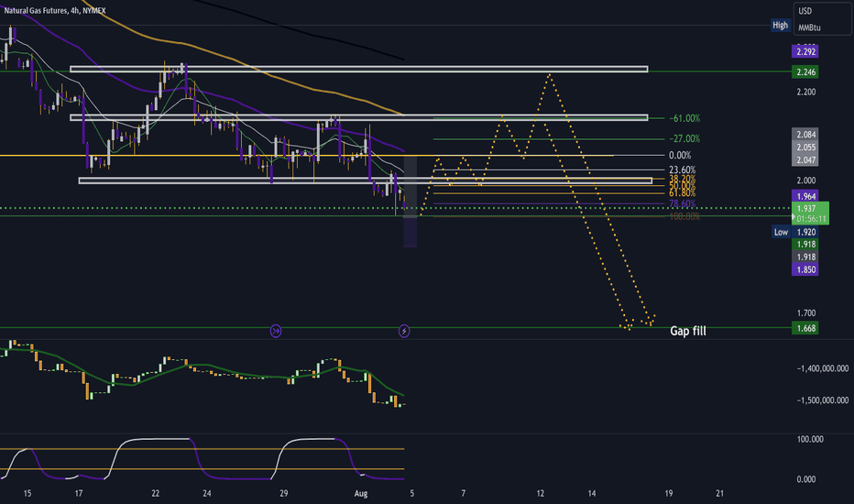
Task: Click the 29 date on time axis
Action: [283, 494]
